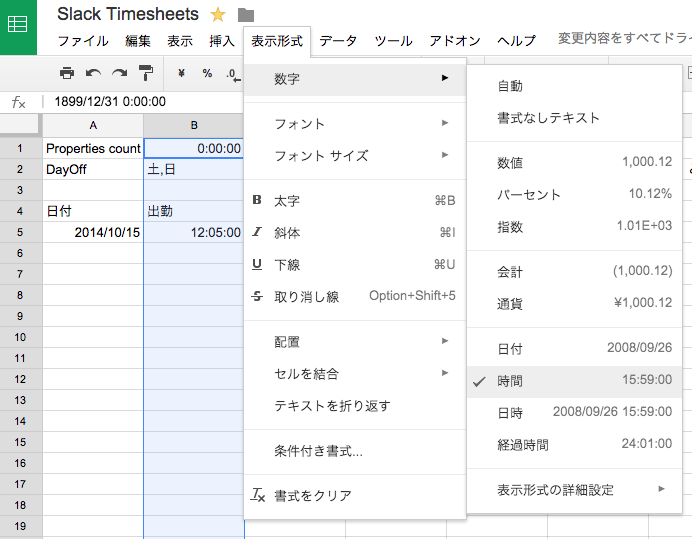692x539 pixels.
Task: Select 自動 number format
Action: tap(575, 86)
